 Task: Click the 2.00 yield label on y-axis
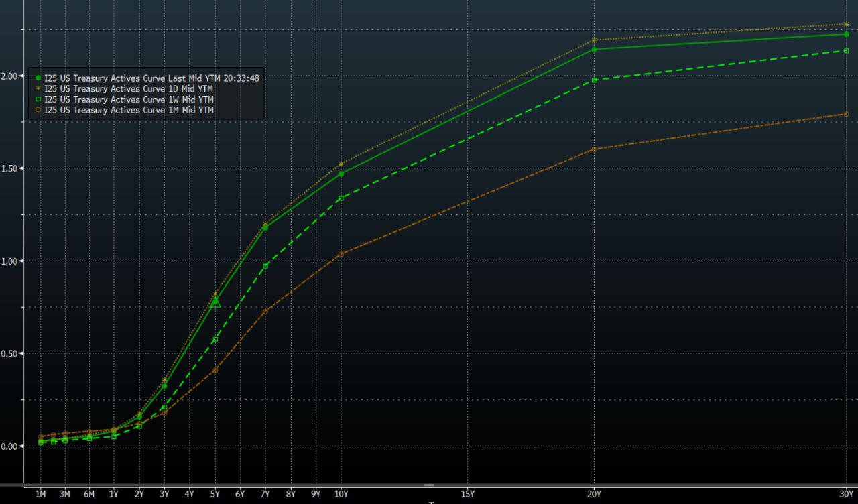pos(9,76)
